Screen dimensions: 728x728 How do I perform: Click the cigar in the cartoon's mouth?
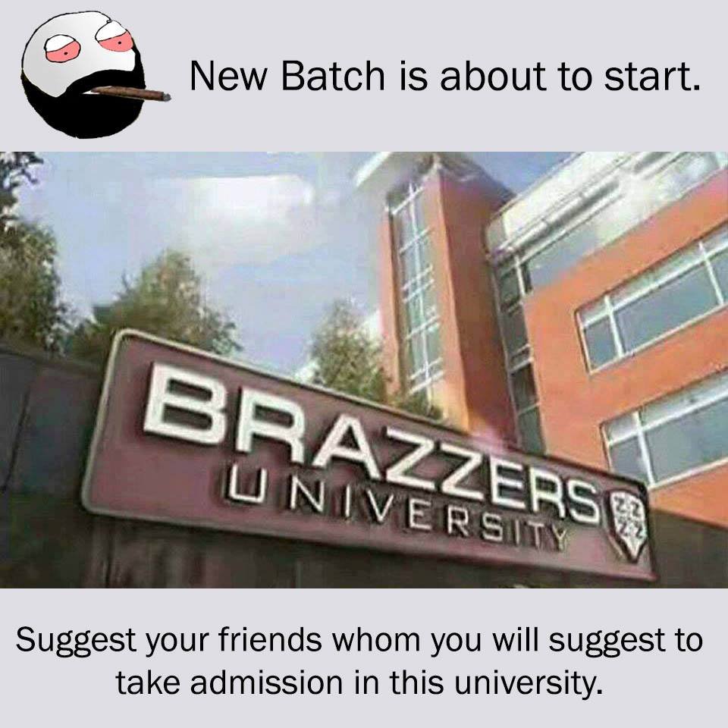pyautogui.click(x=131, y=93)
